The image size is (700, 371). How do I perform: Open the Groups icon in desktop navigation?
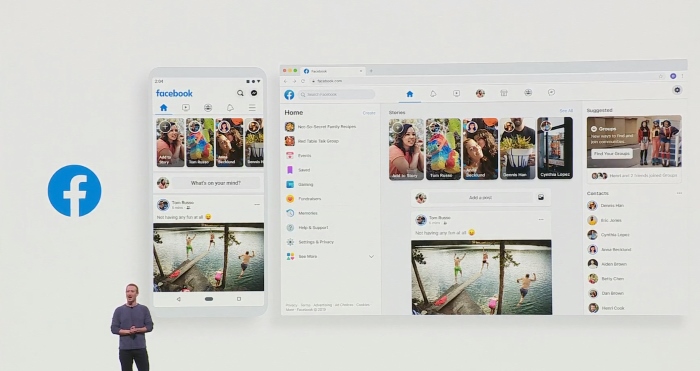(528, 92)
